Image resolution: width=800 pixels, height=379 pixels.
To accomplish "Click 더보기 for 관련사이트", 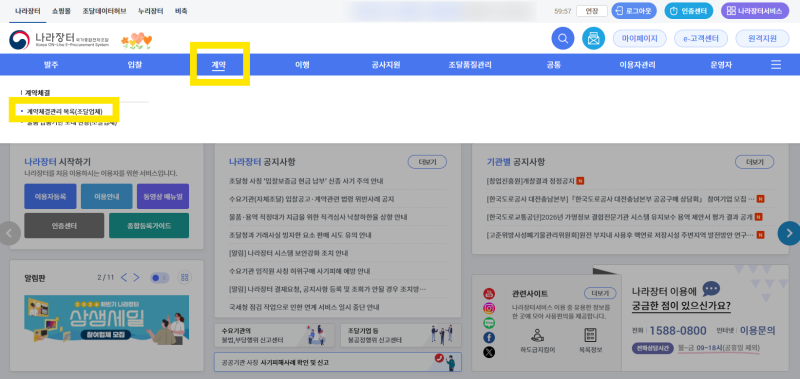I will click(x=600, y=293).
